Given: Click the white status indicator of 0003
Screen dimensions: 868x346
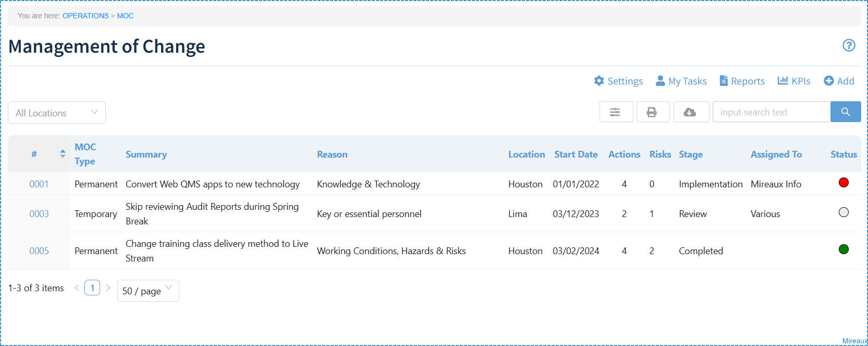Looking at the screenshot, I should pos(843,212).
